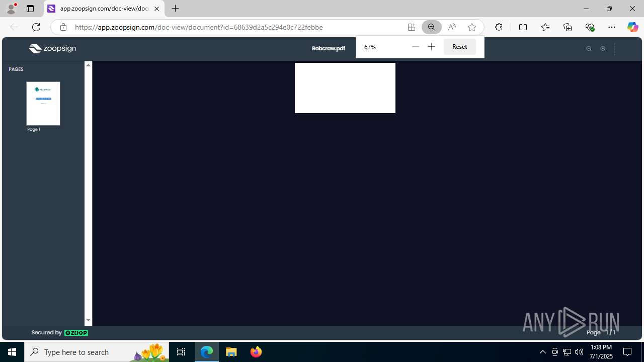Open the app available icon in address bar
Image resolution: width=644 pixels, height=362 pixels.
(412, 27)
